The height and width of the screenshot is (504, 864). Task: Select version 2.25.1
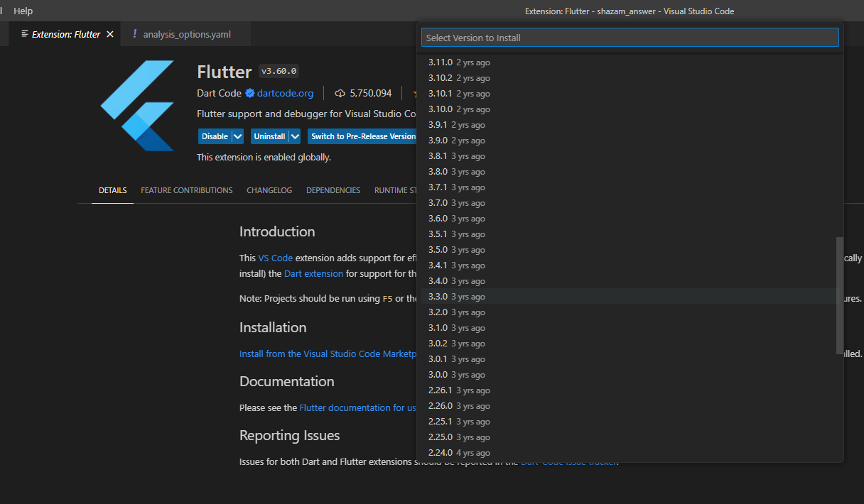tap(630, 422)
